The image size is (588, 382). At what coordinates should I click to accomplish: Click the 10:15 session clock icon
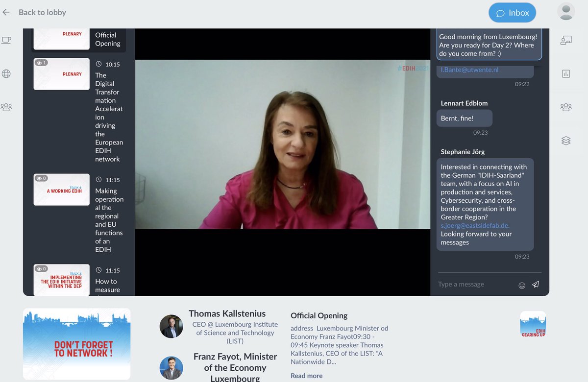[x=99, y=64]
